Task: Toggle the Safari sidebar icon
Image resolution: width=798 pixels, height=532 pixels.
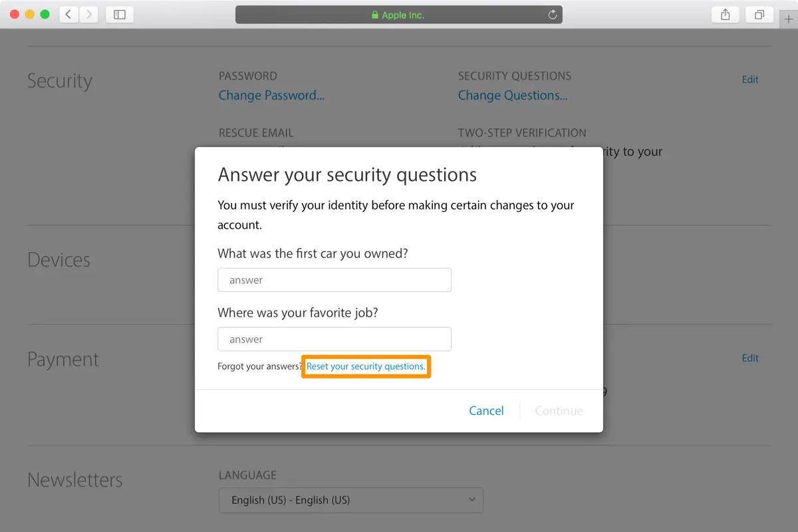Action: click(x=120, y=15)
